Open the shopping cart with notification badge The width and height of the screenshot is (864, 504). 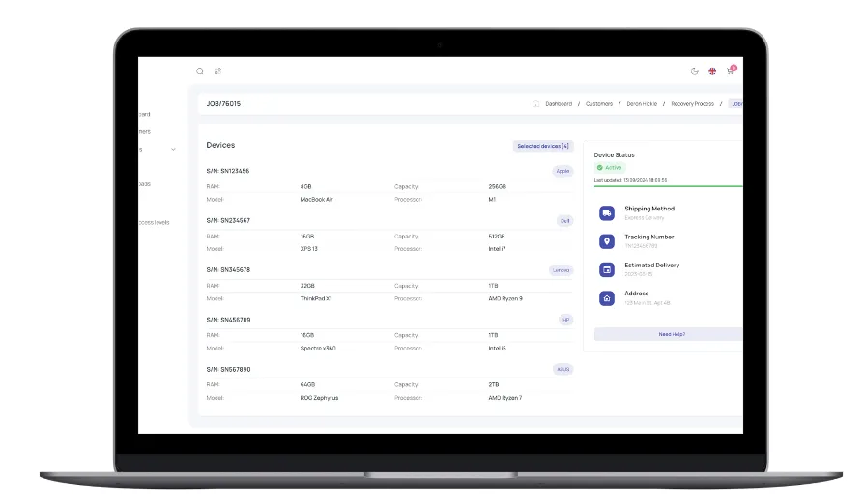[731, 70]
